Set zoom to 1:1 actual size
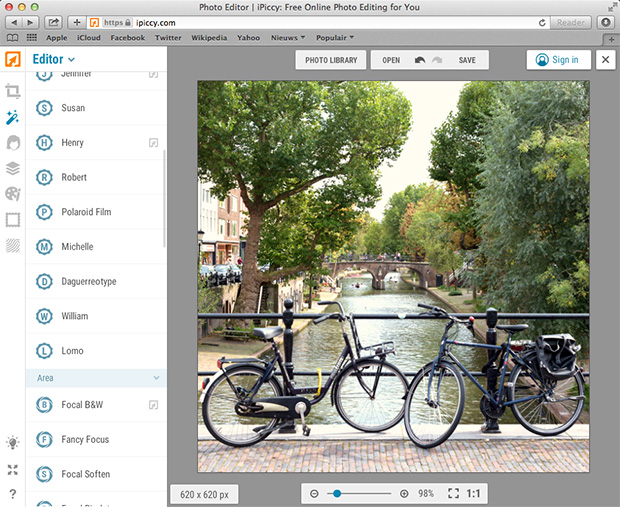 coord(473,493)
